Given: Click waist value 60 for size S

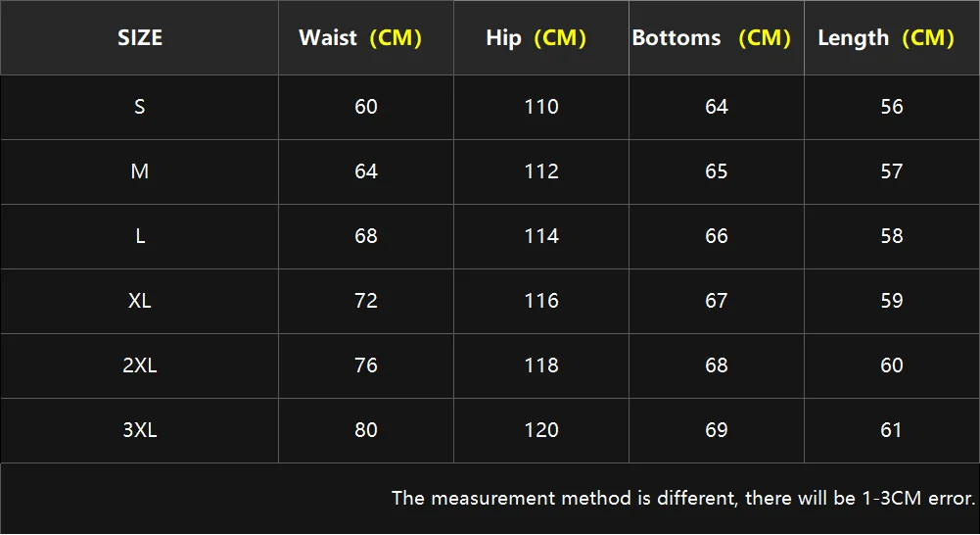Looking at the screenshot, I should [x=366, y=107].
